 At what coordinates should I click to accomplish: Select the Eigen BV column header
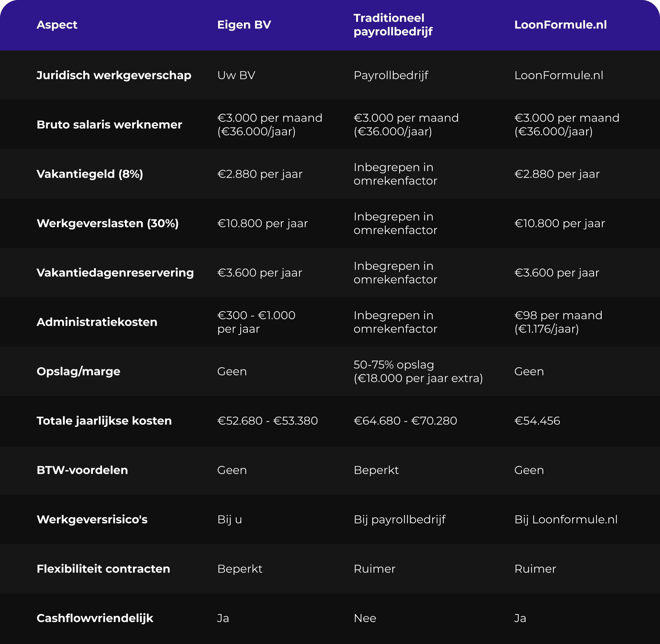point(244,25)
